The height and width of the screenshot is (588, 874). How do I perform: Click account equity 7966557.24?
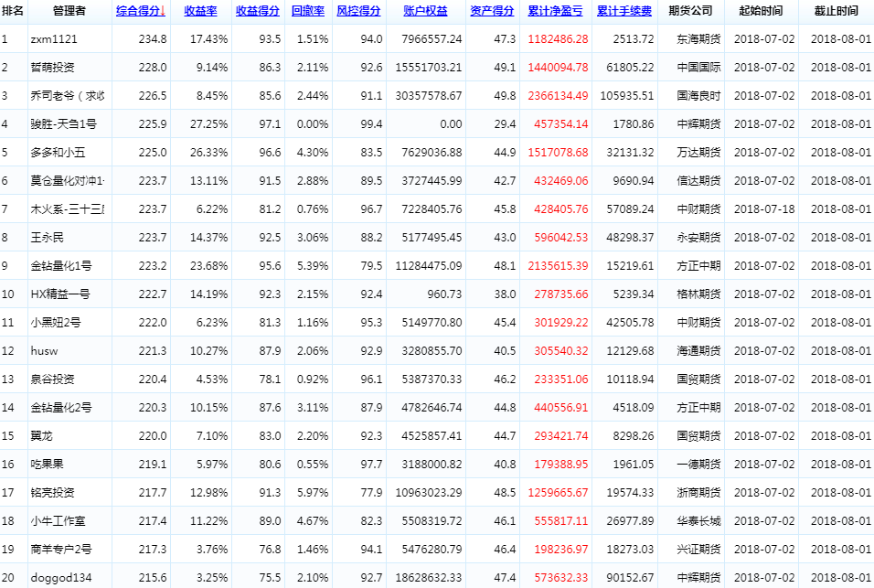432,39
